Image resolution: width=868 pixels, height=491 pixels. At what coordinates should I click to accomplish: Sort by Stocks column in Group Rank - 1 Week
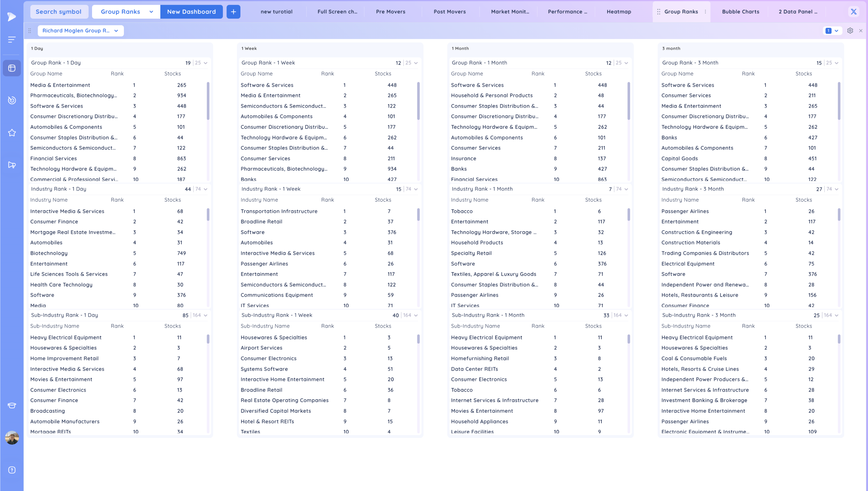pos(383,74)
